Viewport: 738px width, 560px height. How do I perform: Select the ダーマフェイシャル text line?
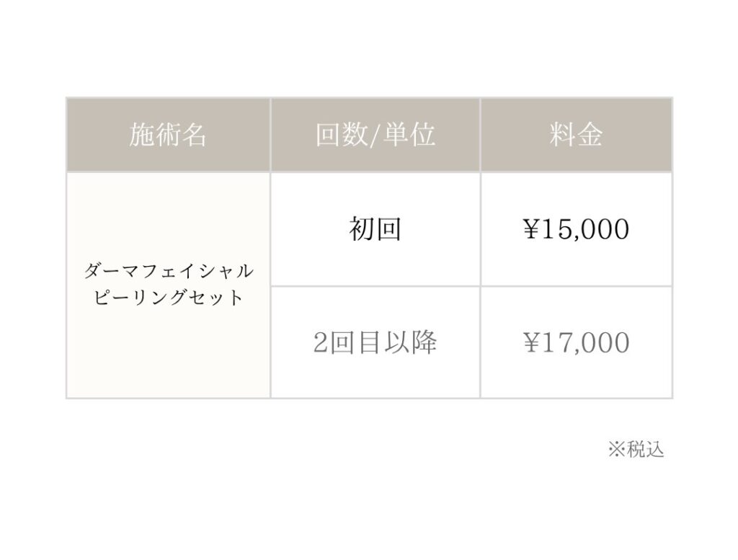click(x=169, y=272)
